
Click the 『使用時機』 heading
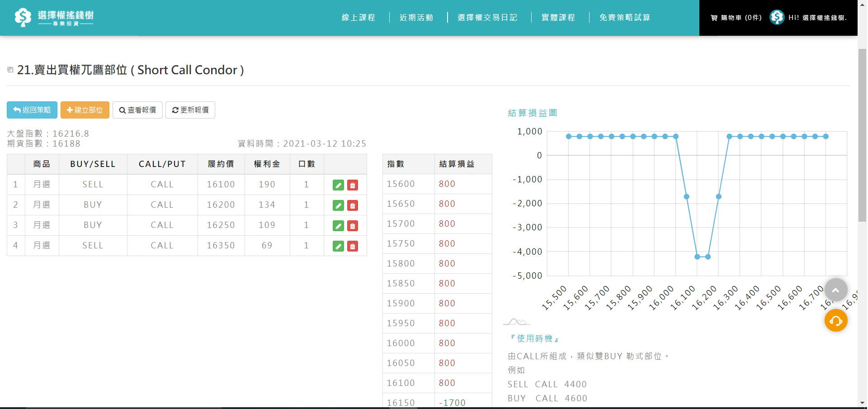tap(534, 338)
